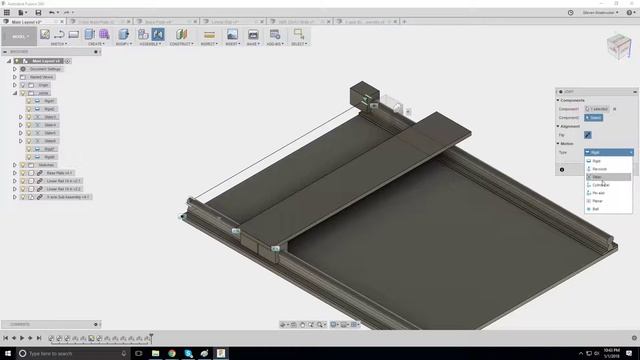The width and height of the screenshot is (640, 360).
Task: Jump to timeline beginning
Action: click(x=6, y=338)
